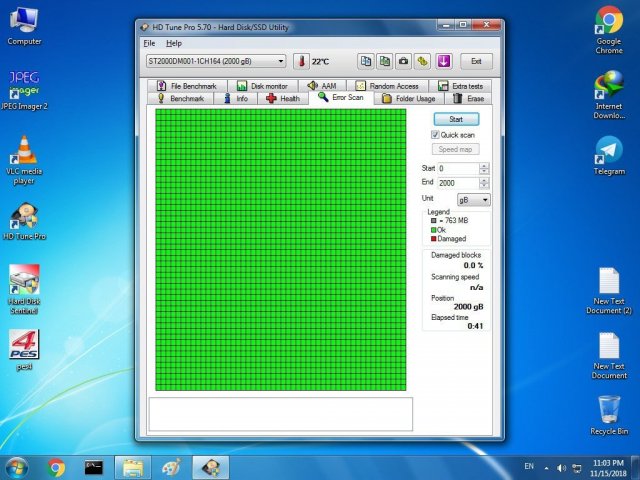Click the copy text to clipboard icon
640x480 pixels.
pos(366,61)
